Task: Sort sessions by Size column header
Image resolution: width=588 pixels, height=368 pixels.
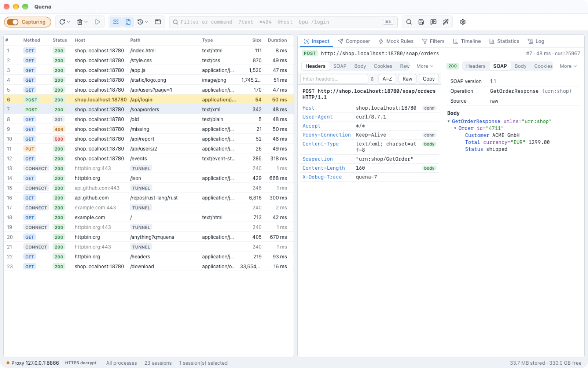Action: [x=257, y=40]
